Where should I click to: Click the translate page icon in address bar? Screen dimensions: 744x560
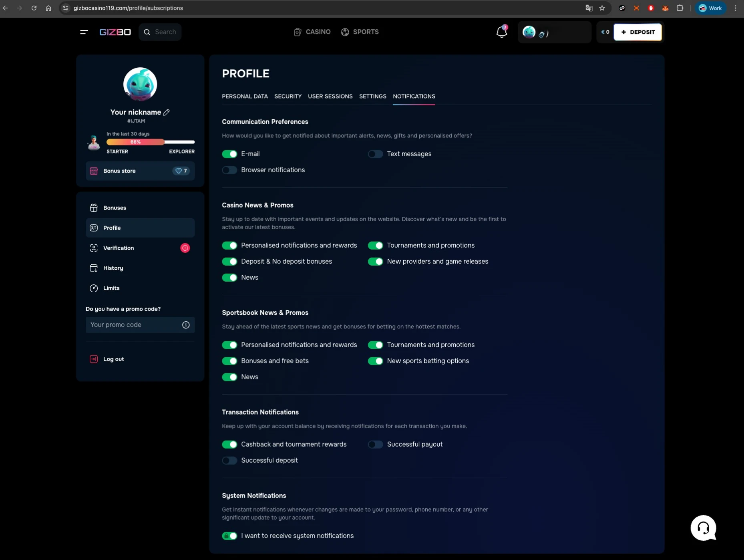coord(589,8)
